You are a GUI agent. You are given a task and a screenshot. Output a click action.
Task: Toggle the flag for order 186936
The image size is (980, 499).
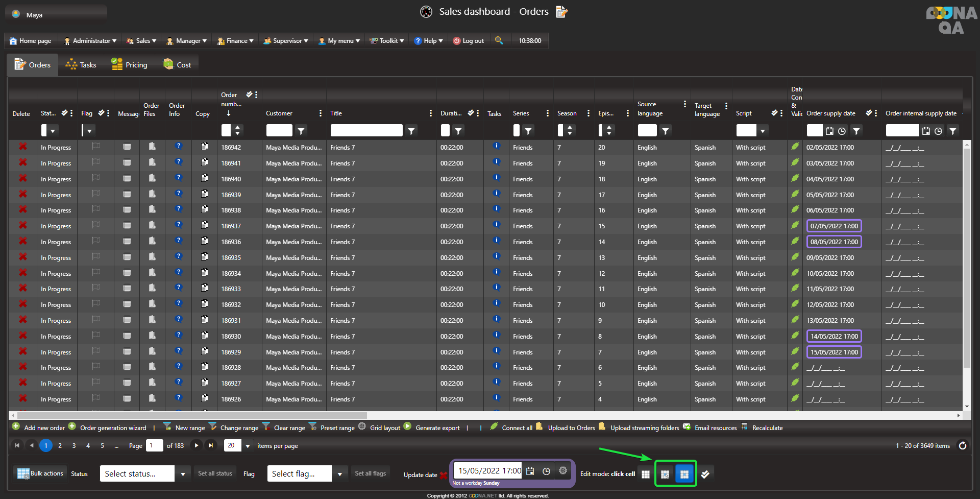pyautogui.click(x=96, y=241)
